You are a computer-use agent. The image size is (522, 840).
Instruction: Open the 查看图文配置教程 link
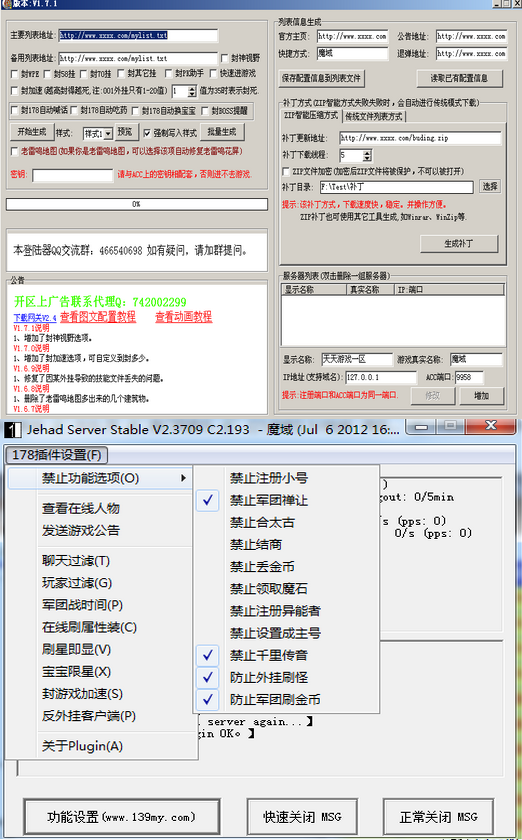[x=98, y=317]
